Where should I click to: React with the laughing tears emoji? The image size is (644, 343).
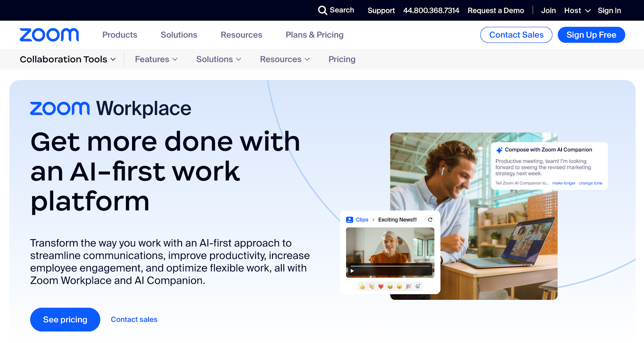(390, 287)
